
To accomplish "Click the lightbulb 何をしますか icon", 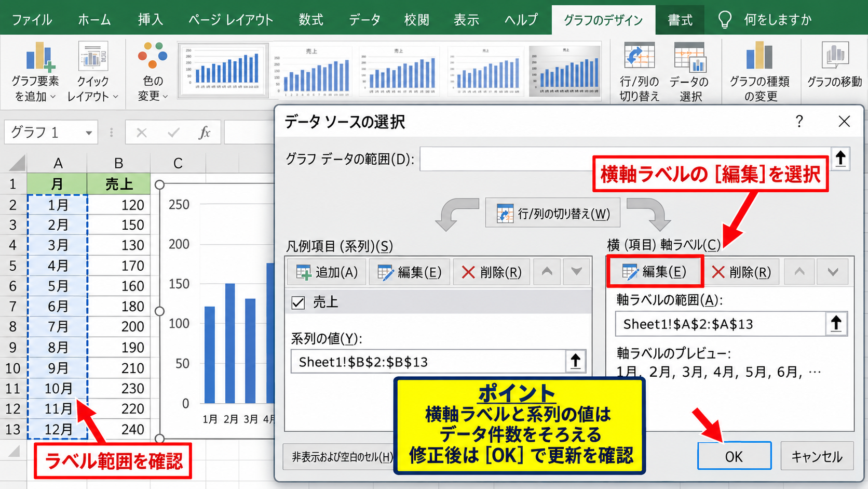I will point(725,20).
